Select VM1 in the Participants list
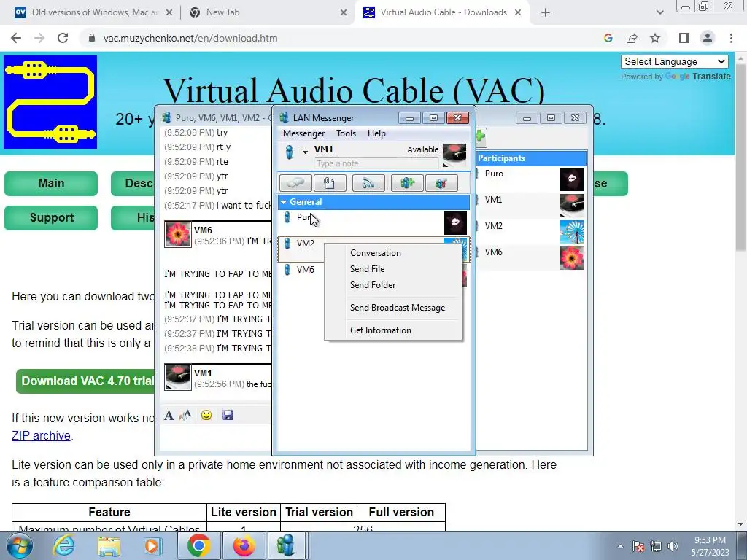This screenshot has width=747, height=560. (x=531, y=205)
